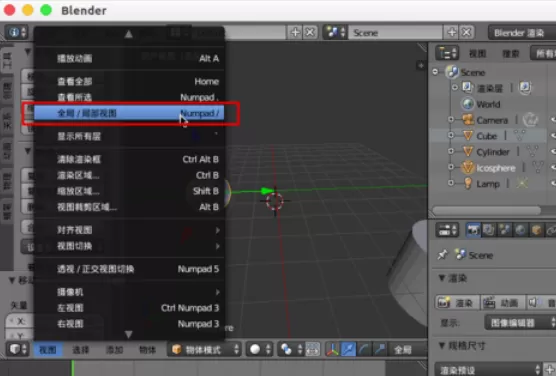Collapse the 规格尺寸 panel triangle
The height and width of the screenshot is (376, 556).
(442, 345)
